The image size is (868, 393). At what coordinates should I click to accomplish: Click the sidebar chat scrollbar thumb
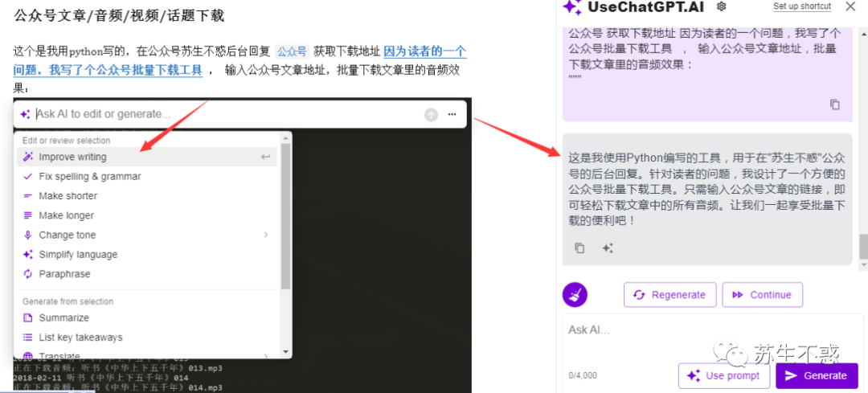click(863, 246)
